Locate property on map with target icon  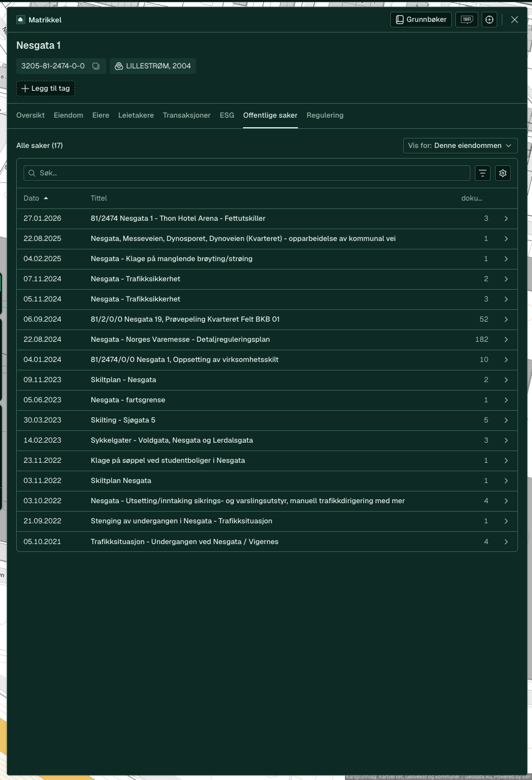pyautogui.click(x=489, y=20)
